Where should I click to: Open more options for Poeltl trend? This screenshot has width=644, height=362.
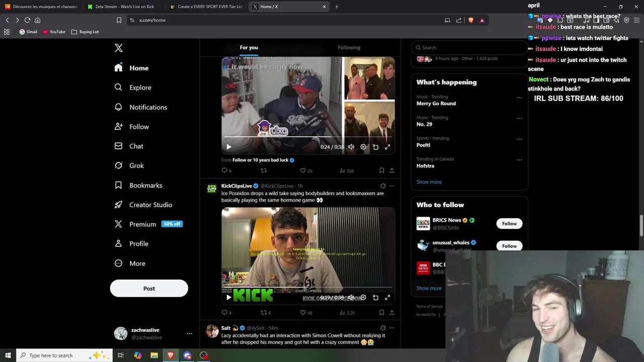[519, 139]
